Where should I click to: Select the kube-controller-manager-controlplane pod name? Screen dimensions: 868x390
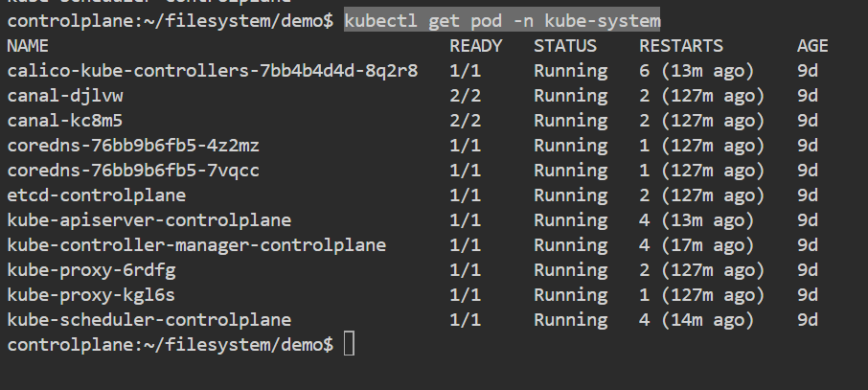coord(196,244)
